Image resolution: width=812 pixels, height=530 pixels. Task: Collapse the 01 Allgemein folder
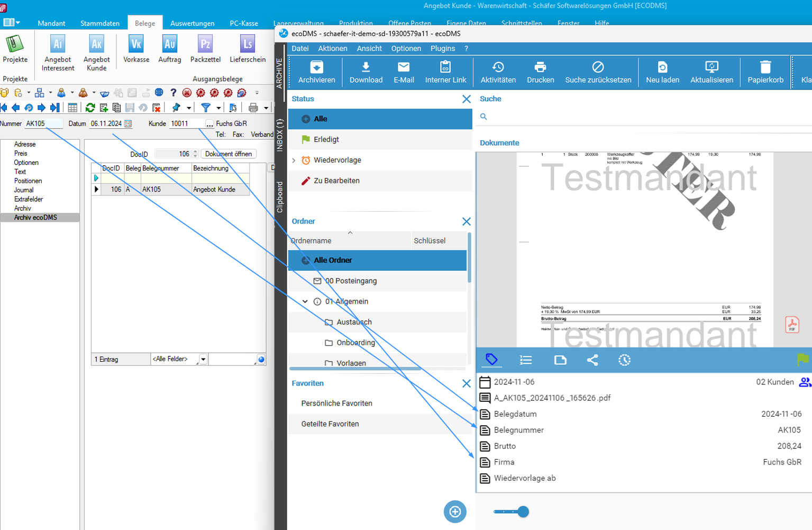coord(305,301)
